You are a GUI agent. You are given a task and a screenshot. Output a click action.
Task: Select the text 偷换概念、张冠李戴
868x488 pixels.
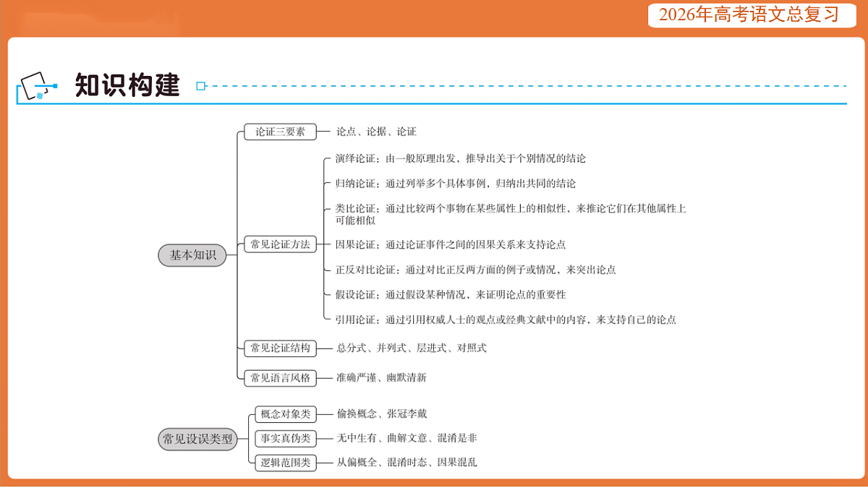click(382, 414)
